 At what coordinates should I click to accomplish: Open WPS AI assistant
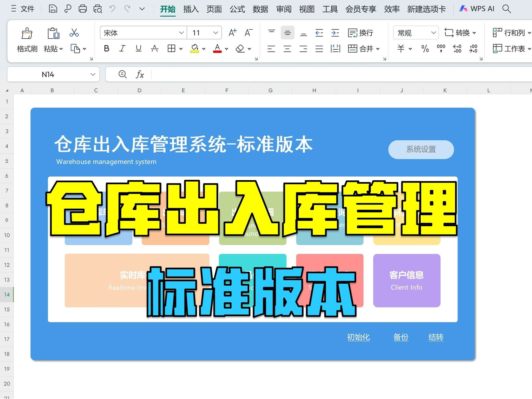[477, 9]
